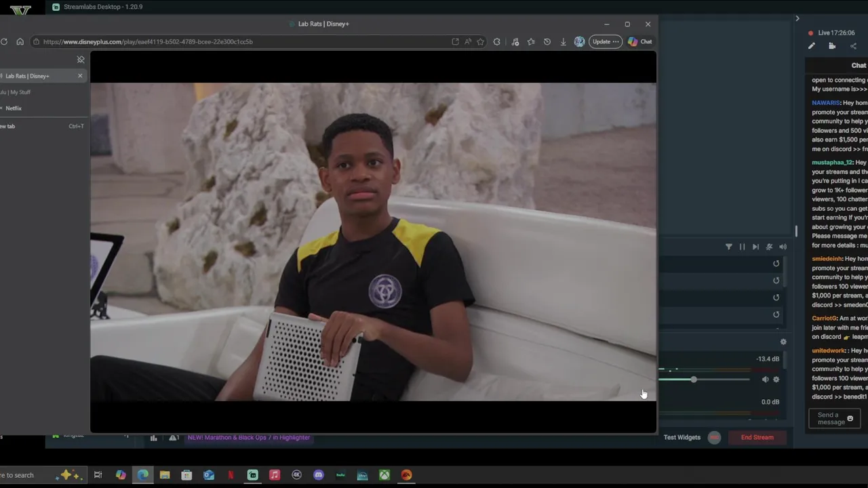Image resolution: width=868 pixels, height=488 pixels.
Task: Open Microsoft Edge from the taskbar
Action: (143, 475)
